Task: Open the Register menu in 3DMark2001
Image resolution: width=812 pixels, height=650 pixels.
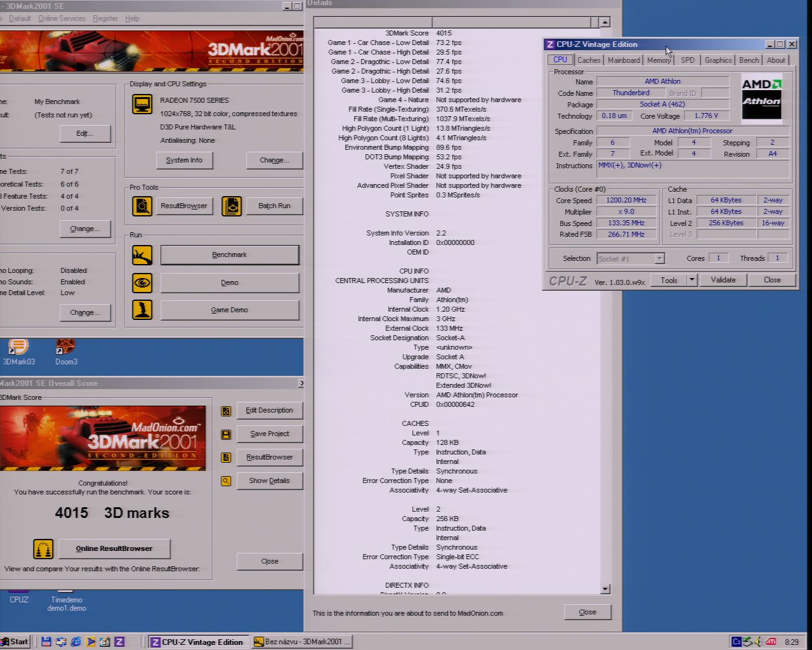Action: 105,18
